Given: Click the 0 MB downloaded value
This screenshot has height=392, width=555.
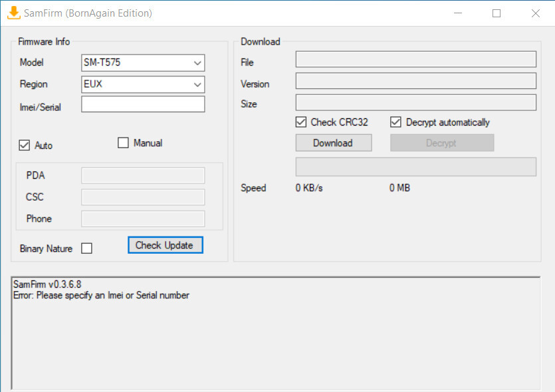Looking at the screenshot, I should pos(399,188).
